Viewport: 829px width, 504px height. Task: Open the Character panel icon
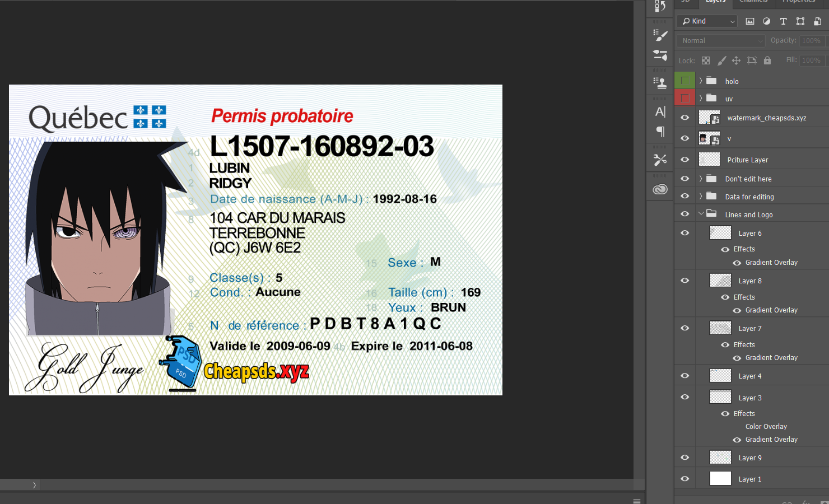[x=660, y=112]
